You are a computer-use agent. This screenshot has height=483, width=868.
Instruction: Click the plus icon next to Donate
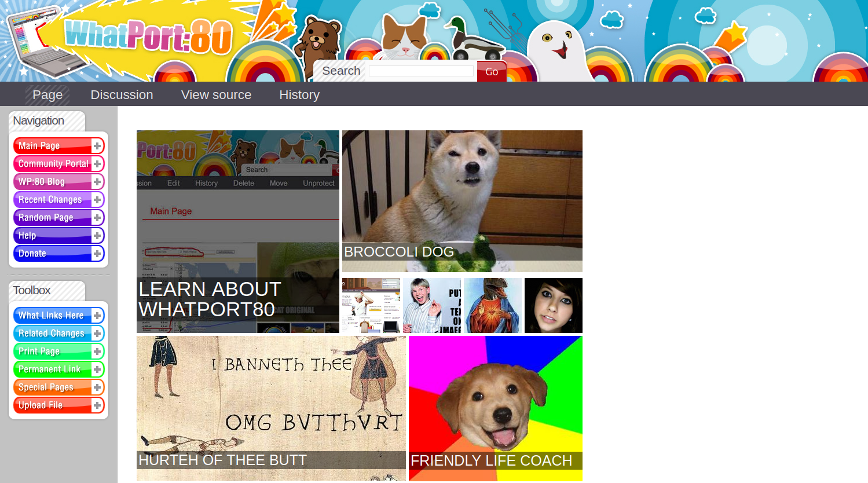point(97,254)
